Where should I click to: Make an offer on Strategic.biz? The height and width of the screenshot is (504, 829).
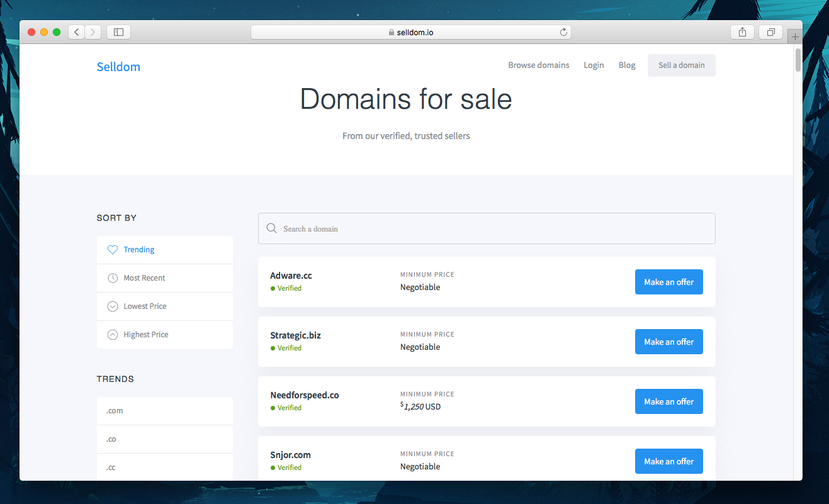(x=669, y=342)
